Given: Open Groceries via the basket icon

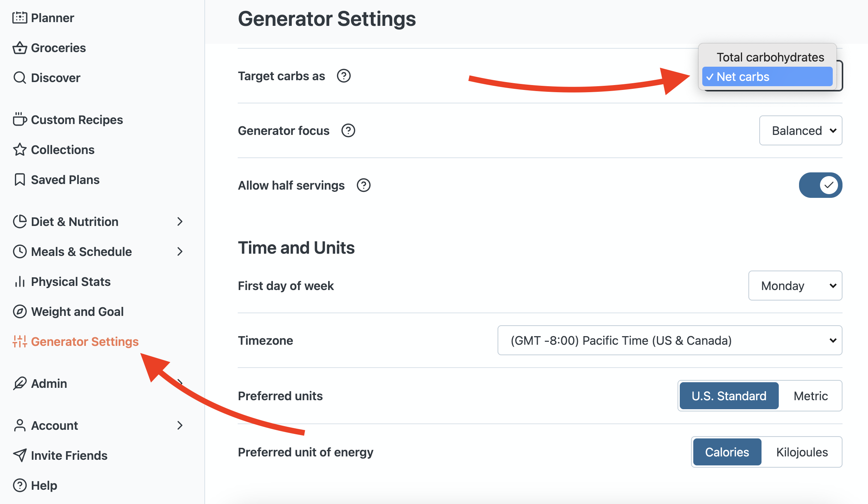Looking at the screenshot, I should 19,48.
